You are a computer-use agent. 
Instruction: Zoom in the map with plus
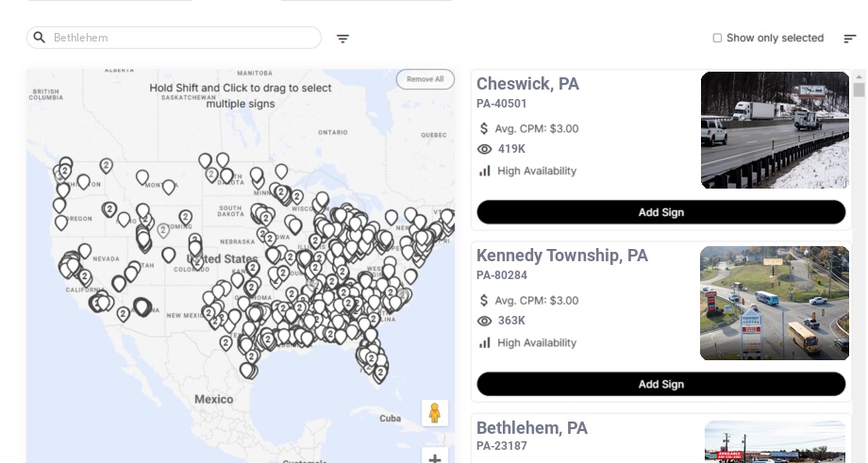coord(435,459)
